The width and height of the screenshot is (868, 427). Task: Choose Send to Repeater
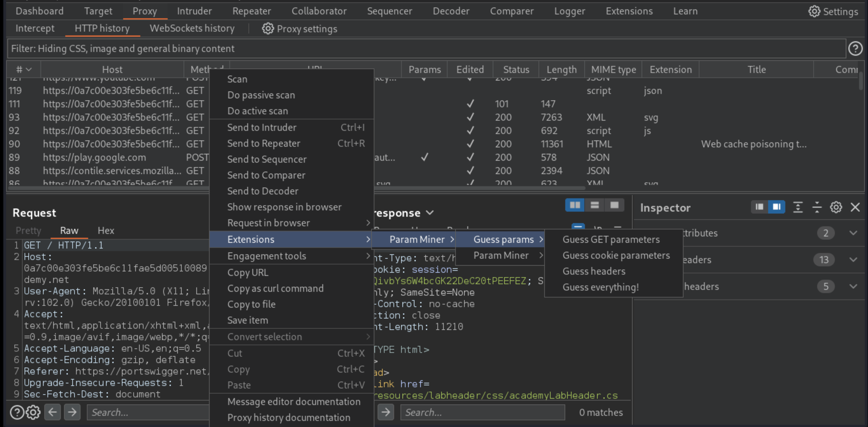click(x=292, y=143)
